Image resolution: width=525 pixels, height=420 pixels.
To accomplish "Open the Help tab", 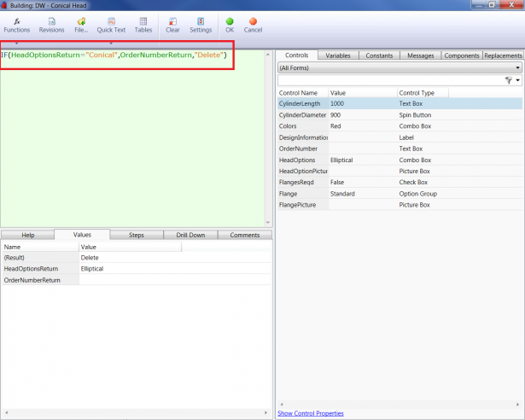I will (28, 235).
